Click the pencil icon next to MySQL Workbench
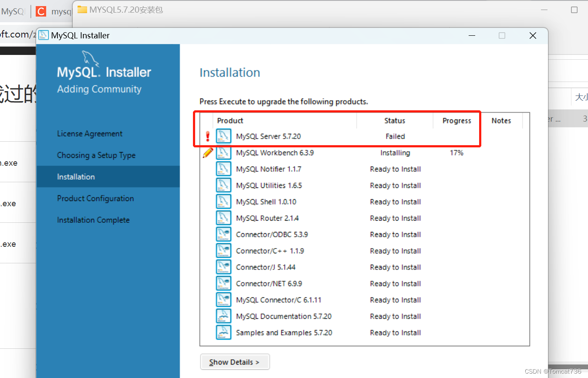This screenshot has width=588, height=378. point(208,152)
